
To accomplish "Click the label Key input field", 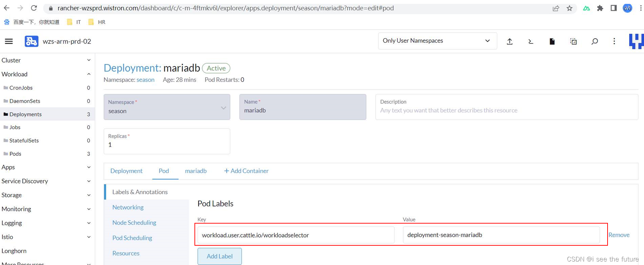I will point(296,235).
